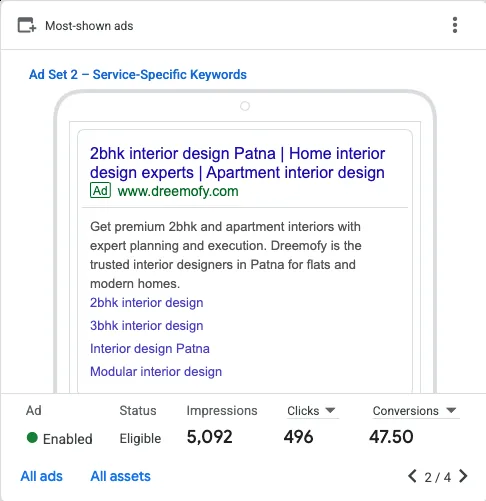
Task: Open the All assets link
Action: (120, 476)
